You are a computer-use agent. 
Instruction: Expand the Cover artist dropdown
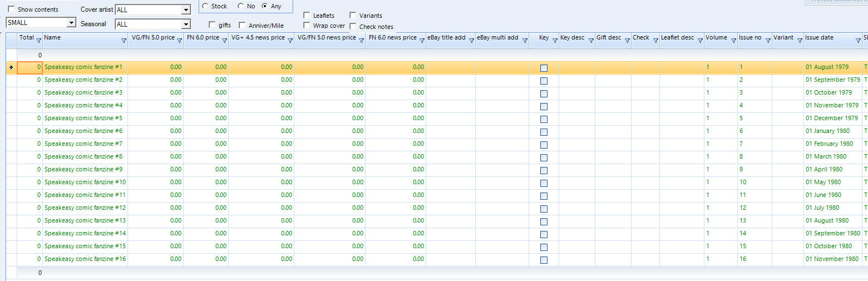pyautogui.click(x=185, y=10)
